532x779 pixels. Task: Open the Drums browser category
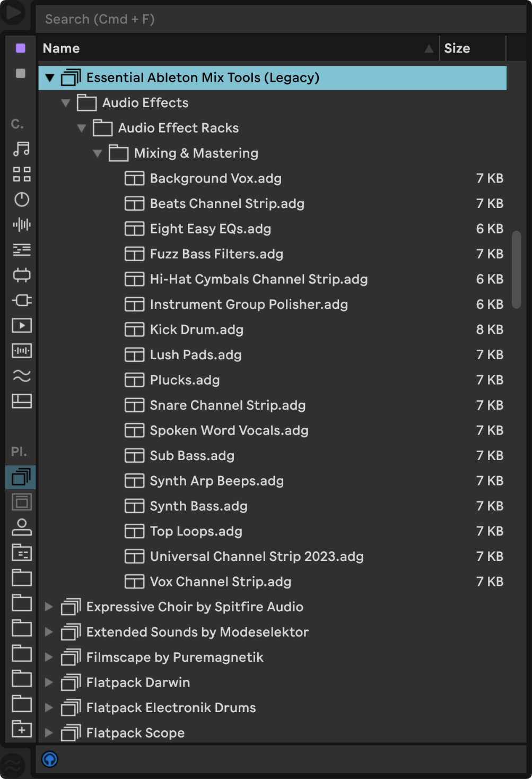tap(21, 174)
